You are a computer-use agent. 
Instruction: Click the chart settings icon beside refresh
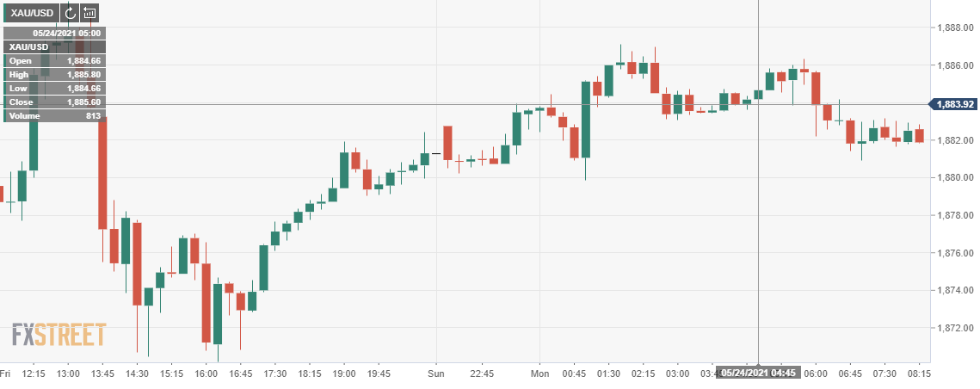coord(89,13)
